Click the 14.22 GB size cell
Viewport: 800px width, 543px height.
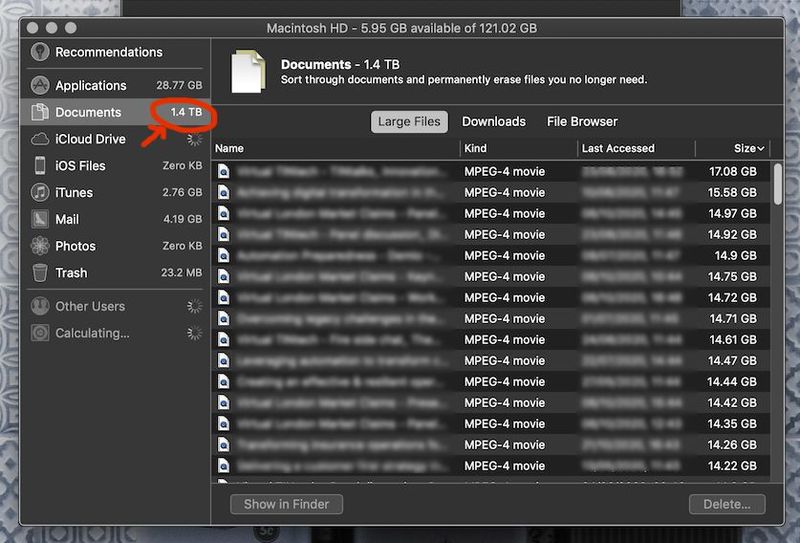[732, 465]
